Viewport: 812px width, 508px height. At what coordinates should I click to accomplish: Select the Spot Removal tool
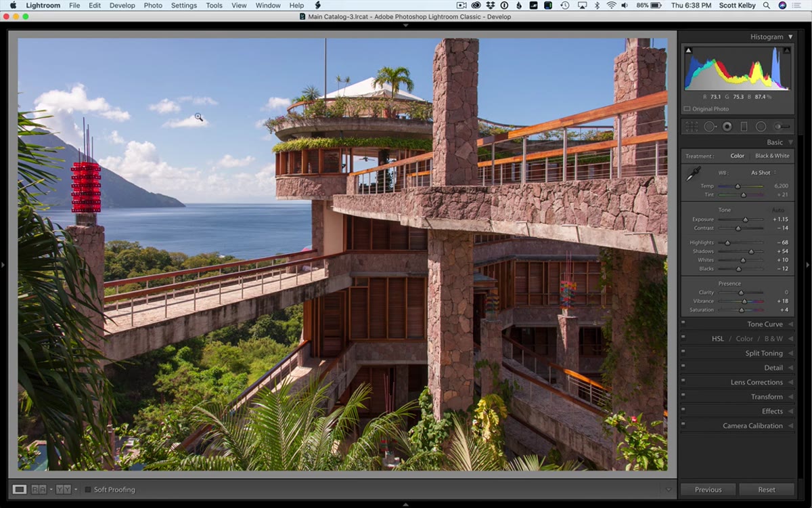(x=710, y=127)
